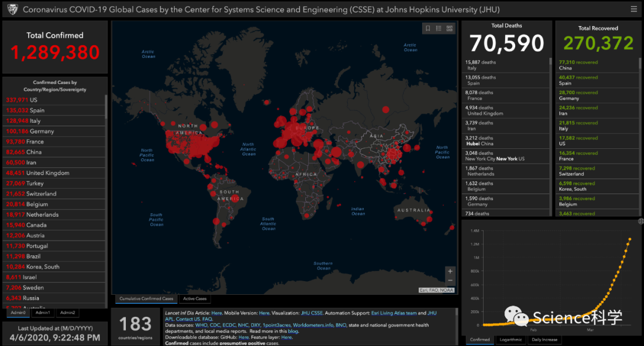Open the WHO data source link
644x346 pixels.
(202, 325)
